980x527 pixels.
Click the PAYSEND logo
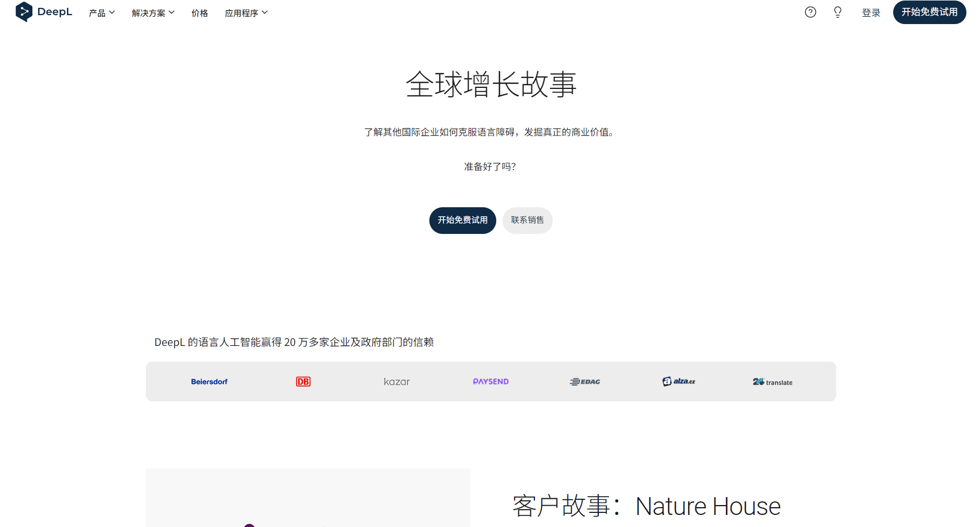490,382
